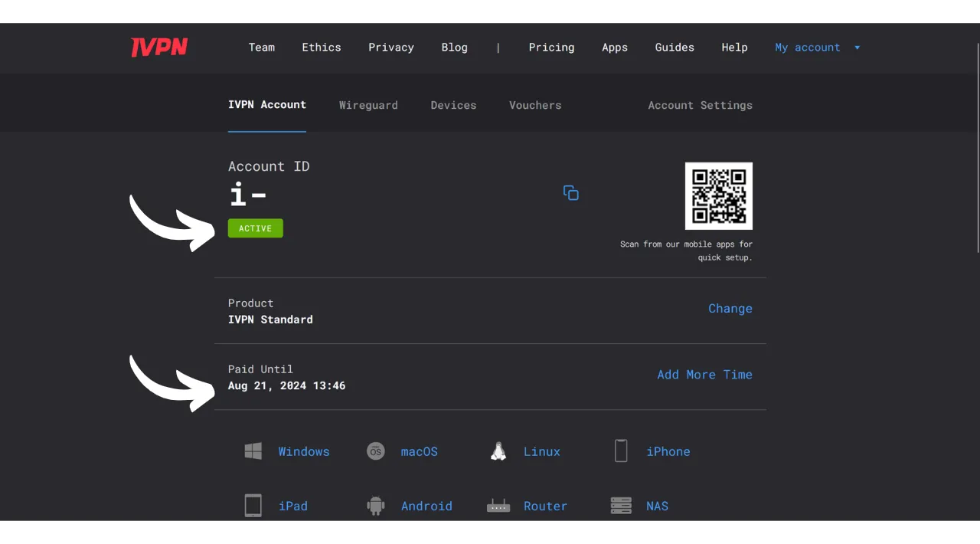Click the QR code image

point(719,196)
